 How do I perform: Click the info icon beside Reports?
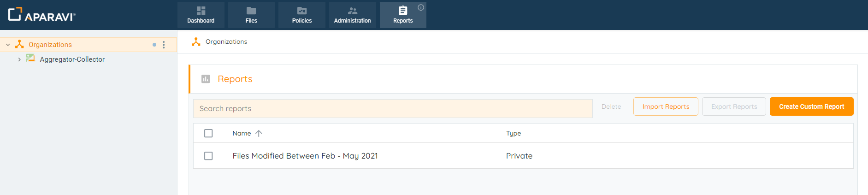click(x=421, y=7)
